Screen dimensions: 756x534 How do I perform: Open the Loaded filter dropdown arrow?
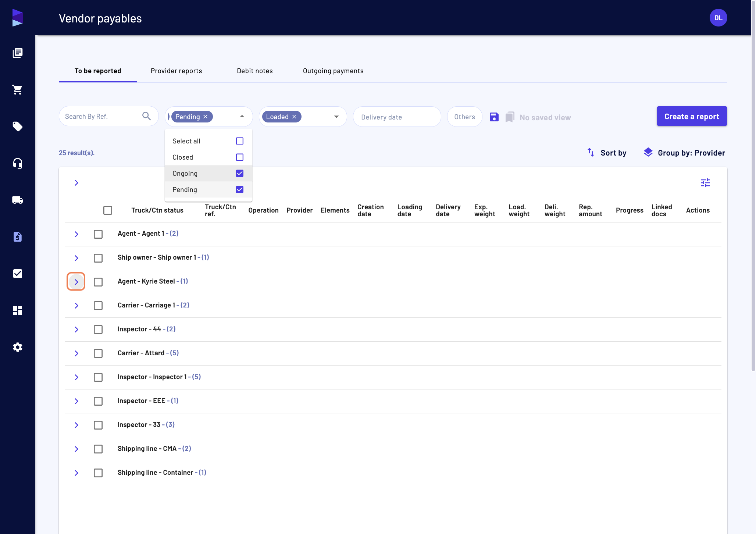tap(336, 117)
